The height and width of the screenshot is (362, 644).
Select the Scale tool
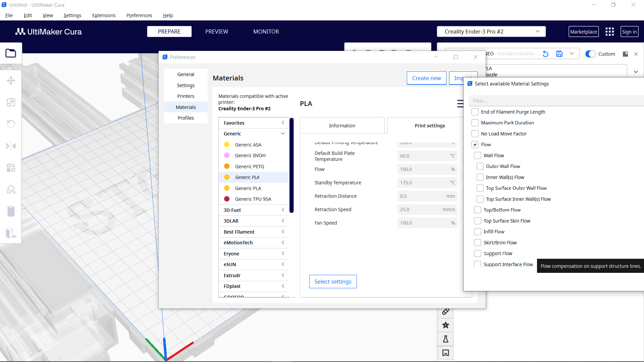click(x=11, y=102)
